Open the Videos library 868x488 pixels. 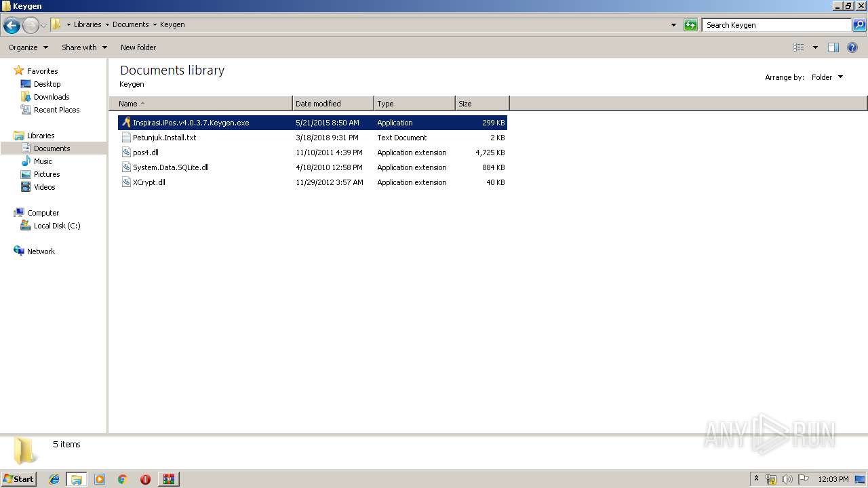coord(44,187)
